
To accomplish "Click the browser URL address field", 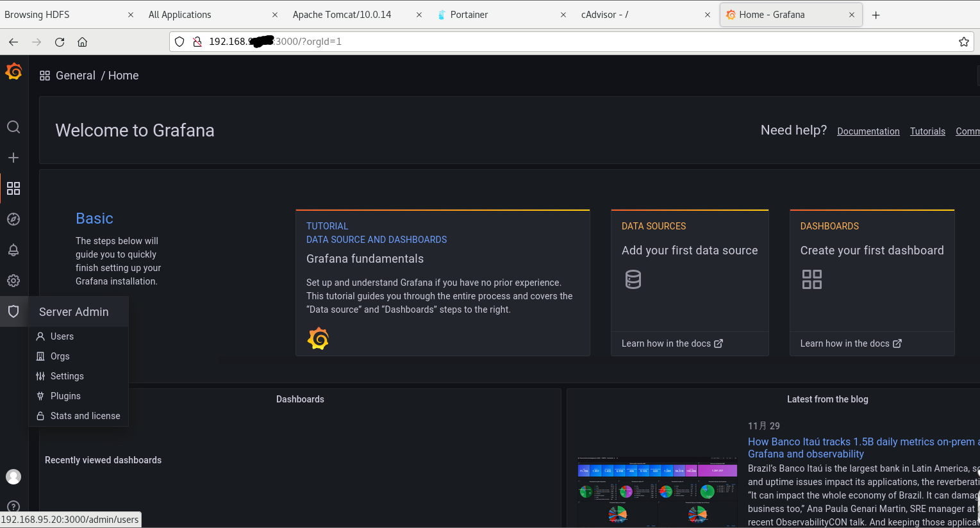I will click(570, 42).
